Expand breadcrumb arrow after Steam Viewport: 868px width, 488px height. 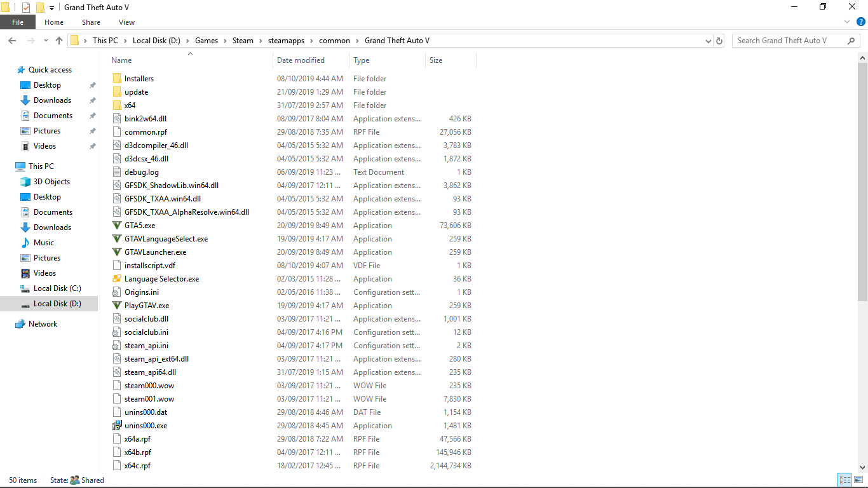point(259,41)
